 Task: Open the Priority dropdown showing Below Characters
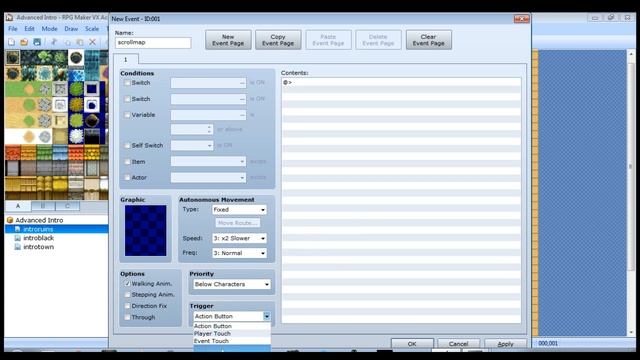[231, 284]
